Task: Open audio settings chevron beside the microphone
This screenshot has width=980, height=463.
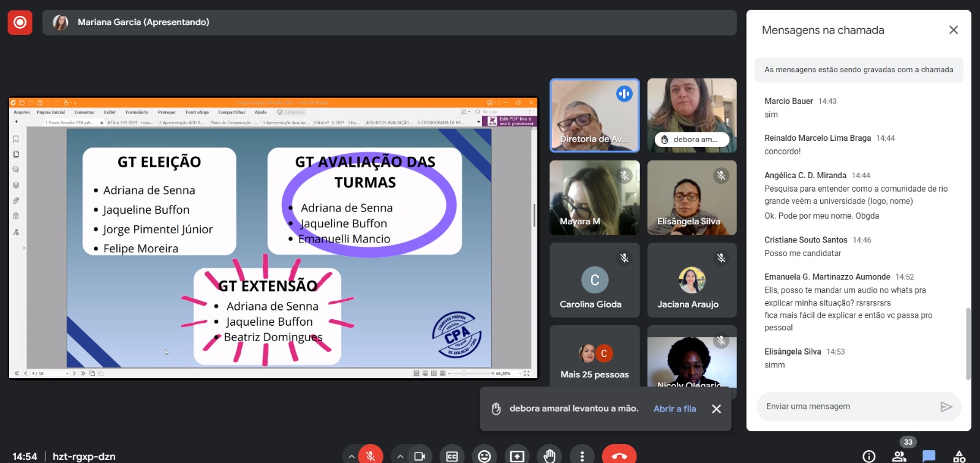Action: tap(351, 456)
